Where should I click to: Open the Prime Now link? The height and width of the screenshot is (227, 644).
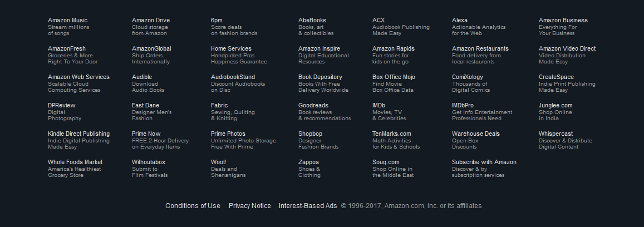[x=146, y=134]
